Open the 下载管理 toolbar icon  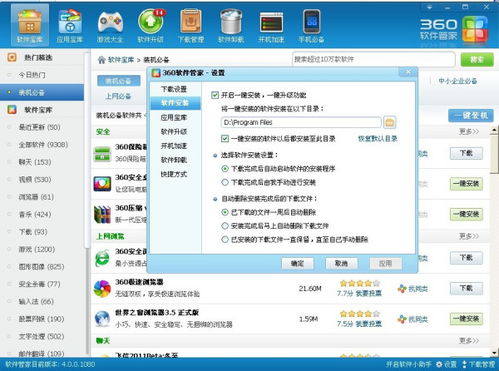[x=191, y=26]
